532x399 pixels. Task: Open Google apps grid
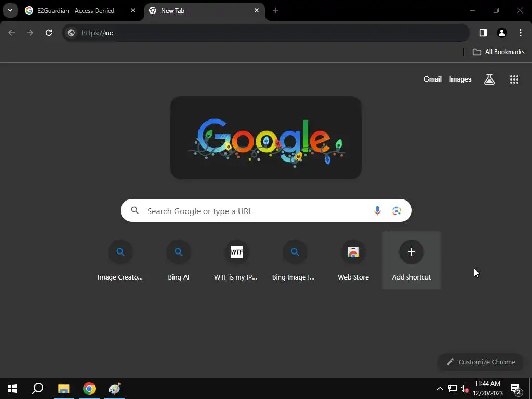pos(514,79)
